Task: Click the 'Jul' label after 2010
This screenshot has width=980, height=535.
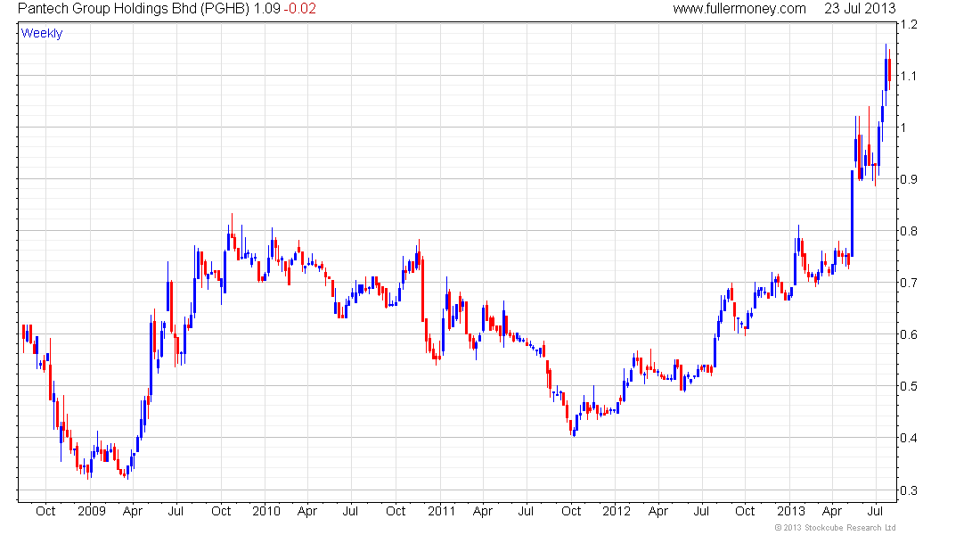Action: tap(350, 511)
